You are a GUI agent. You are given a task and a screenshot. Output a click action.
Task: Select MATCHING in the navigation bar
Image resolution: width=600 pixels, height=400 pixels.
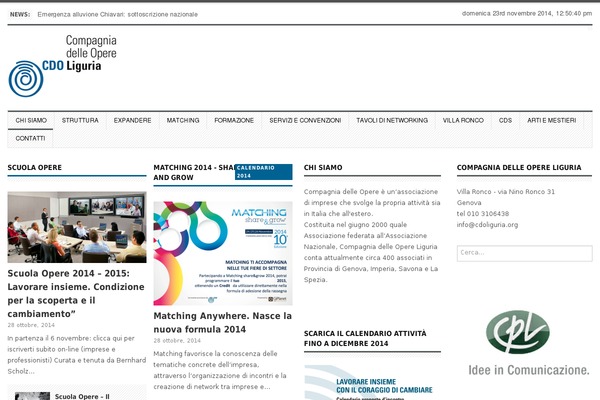[183, 121]
